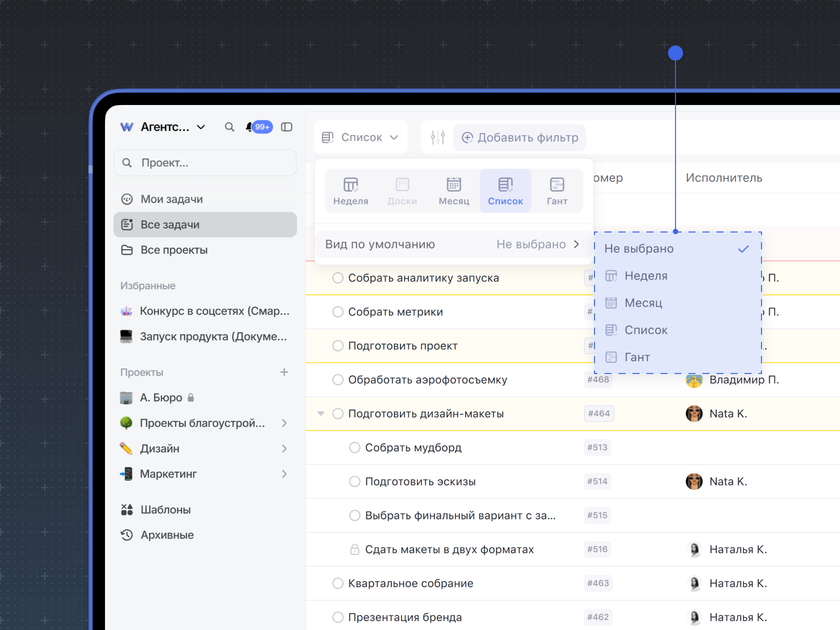840x630 pixels.
Task: Open the 'Список' view dropdown
Action: (x=360, y=137)
